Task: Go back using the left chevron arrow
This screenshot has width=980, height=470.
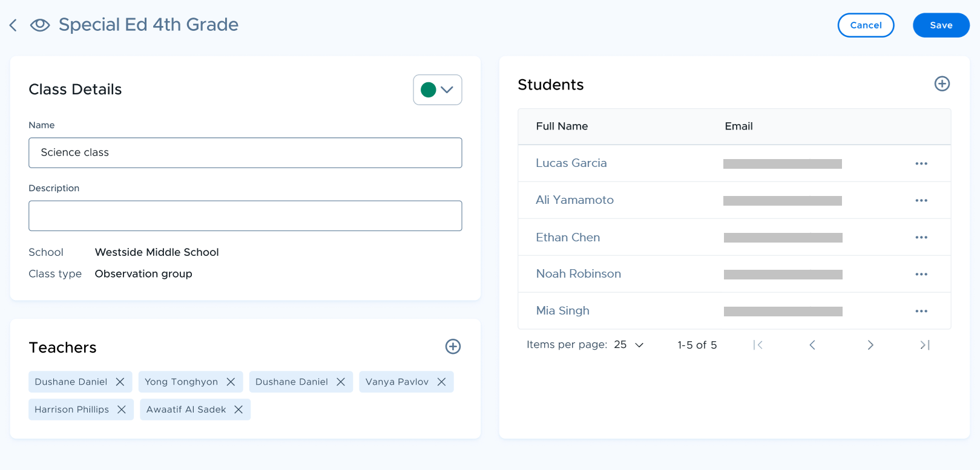Action: click(x=13, y=25)
